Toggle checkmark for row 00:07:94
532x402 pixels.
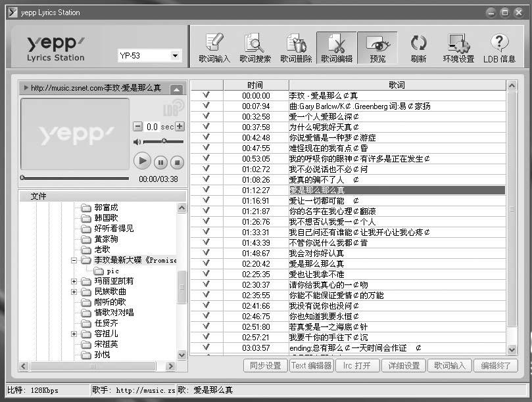coord(206,106)
